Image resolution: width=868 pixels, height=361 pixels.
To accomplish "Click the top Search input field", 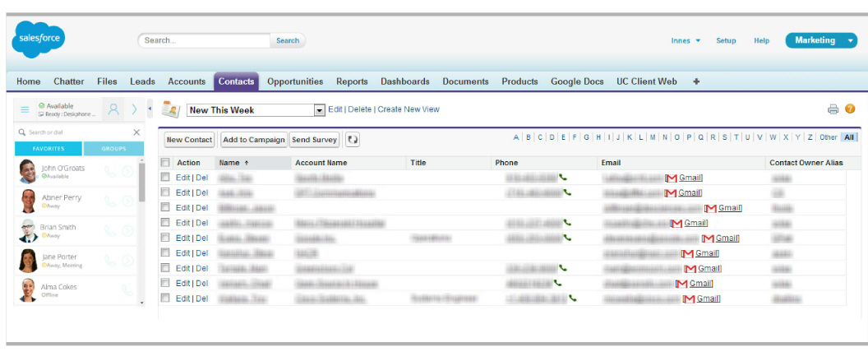I will click(x=205, y=40).
